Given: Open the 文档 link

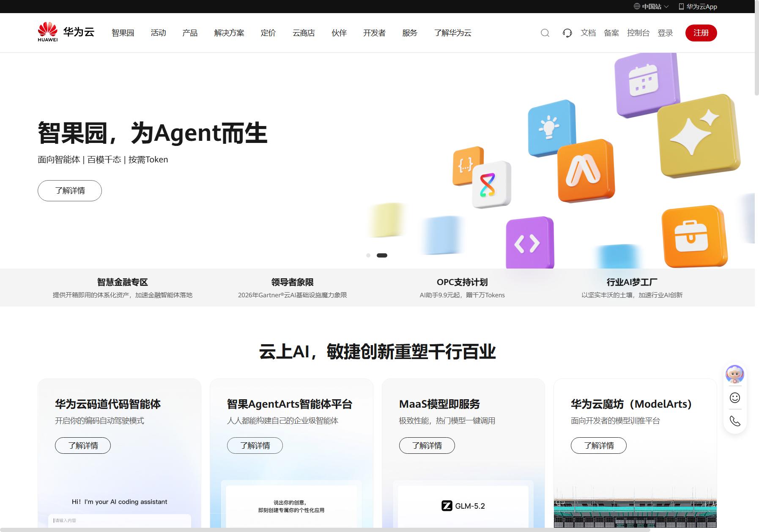Looking at the screenshot, I should point(588,33).
